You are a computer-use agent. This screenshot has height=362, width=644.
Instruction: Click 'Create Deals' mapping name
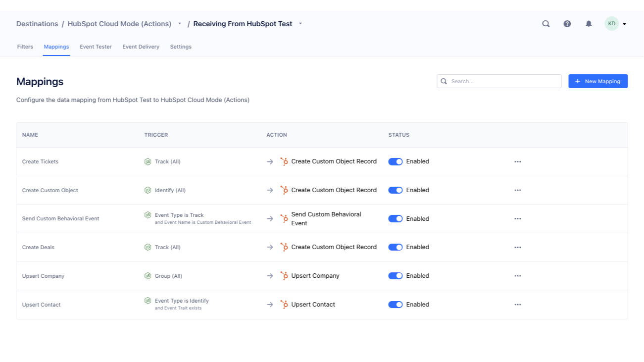point(38,247)
